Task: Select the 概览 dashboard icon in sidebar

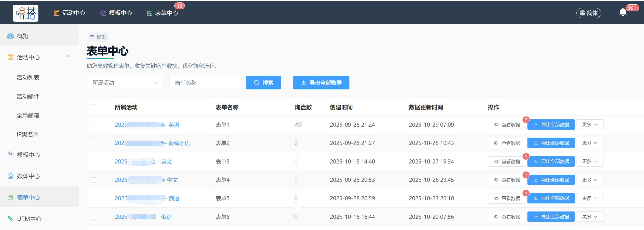Action: (10, 36)
